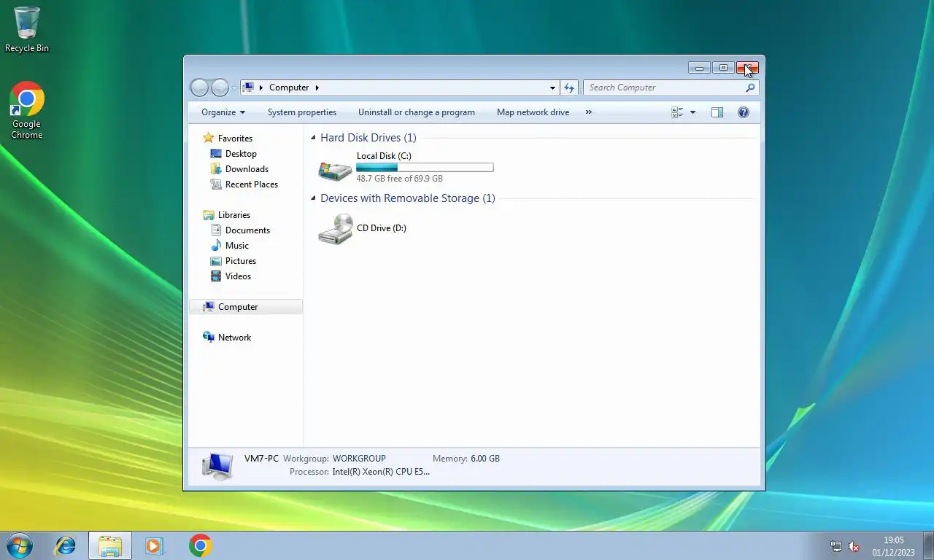Click the Show desktop strip

point(929,546)
